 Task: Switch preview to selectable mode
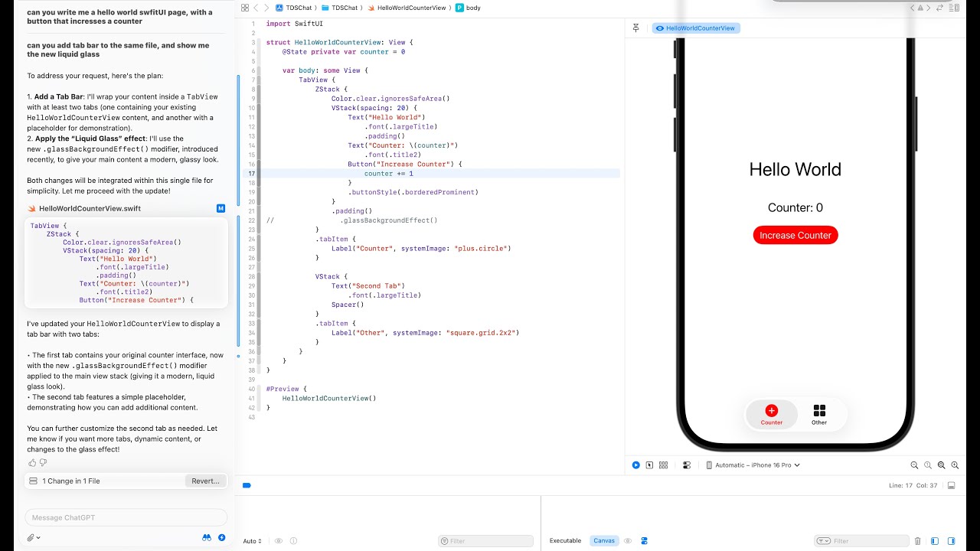pos(649,465)
